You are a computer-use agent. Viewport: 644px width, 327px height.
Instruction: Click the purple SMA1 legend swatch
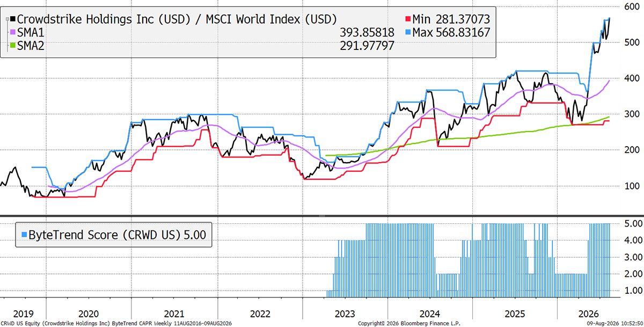point(13,33)
